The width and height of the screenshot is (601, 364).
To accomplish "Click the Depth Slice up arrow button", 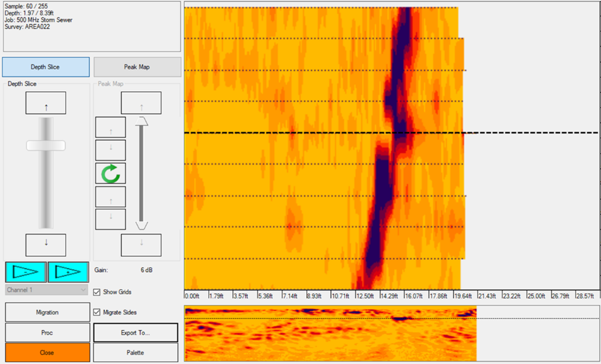I will pyautogui.click(x=46, y=103).
